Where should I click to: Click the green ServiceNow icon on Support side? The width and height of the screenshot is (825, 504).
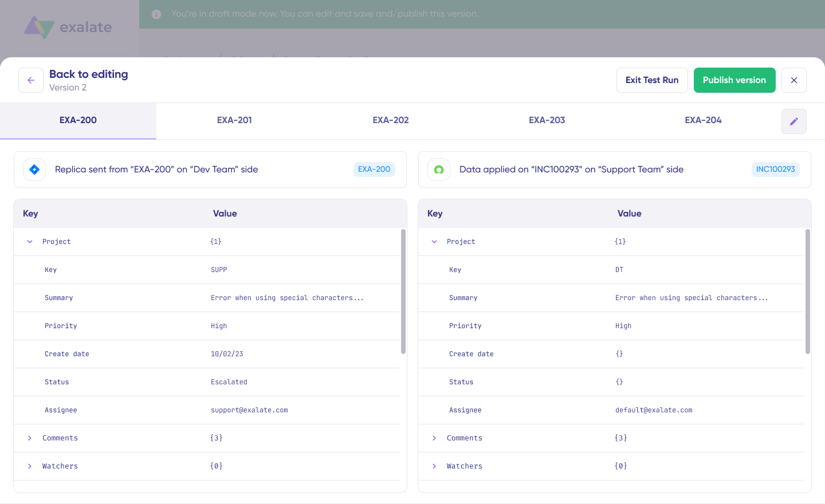point(439,170)
